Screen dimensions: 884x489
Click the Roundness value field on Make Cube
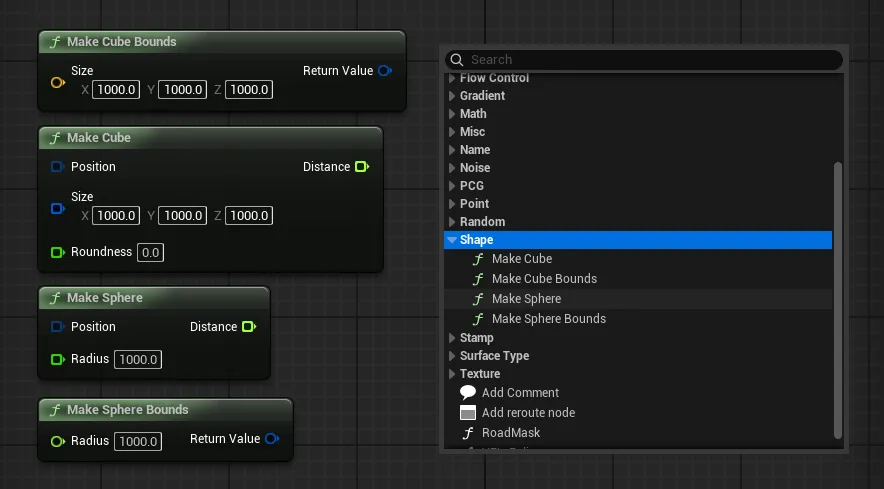point(151,253)
